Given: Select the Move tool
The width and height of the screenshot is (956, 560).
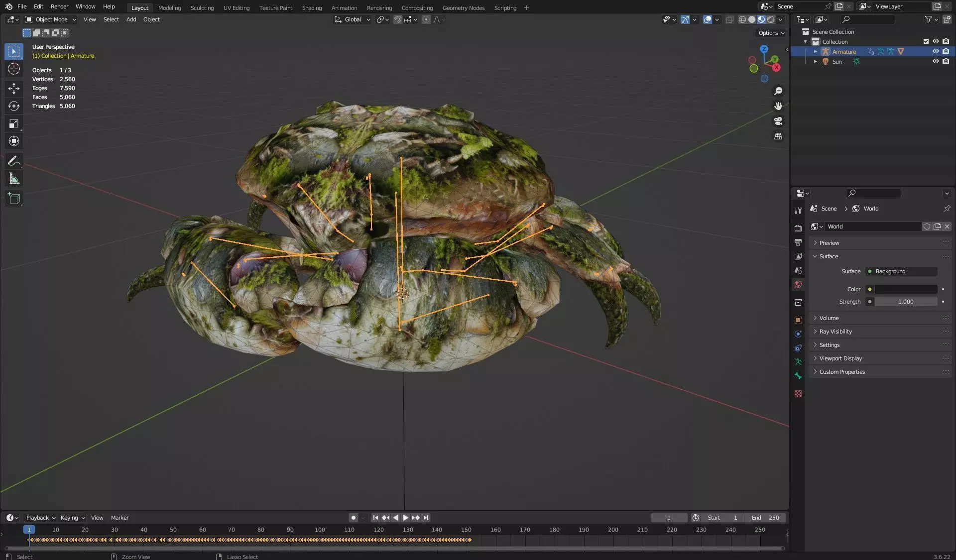Looking at the screenshot, I should click(14, 89).
